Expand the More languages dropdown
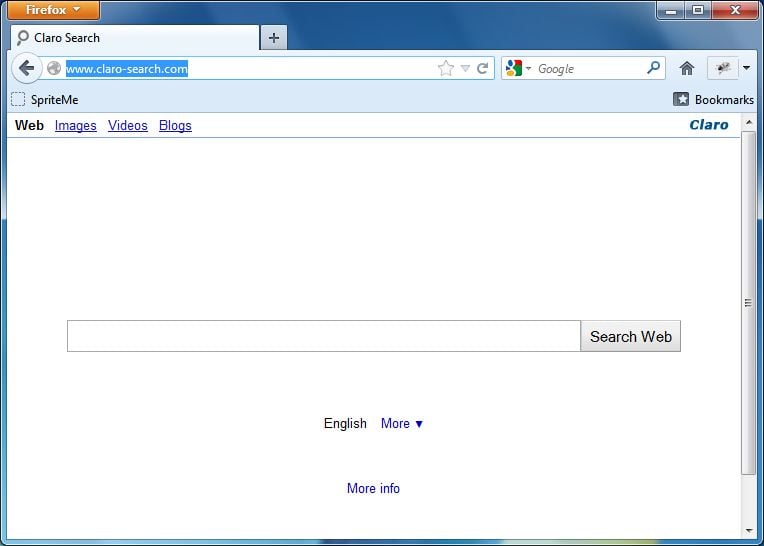This screenshot has width=764, height=546. [402, 423]
